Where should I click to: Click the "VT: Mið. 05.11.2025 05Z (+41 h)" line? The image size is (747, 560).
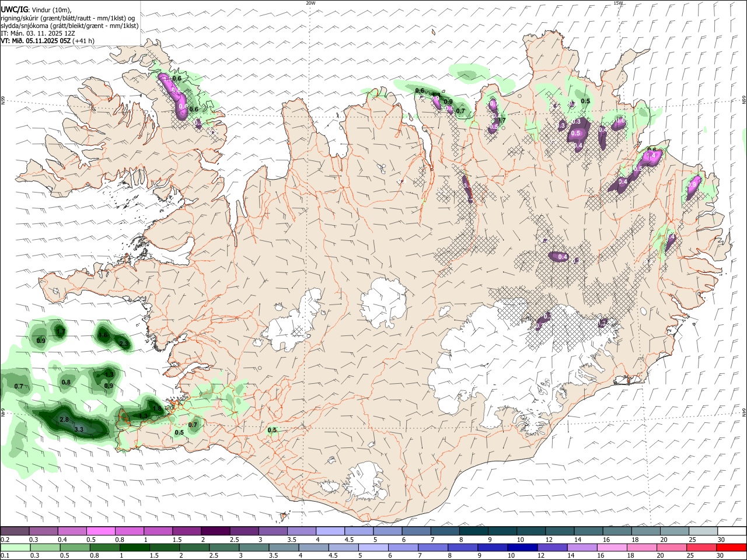click(x=48, y=41)
